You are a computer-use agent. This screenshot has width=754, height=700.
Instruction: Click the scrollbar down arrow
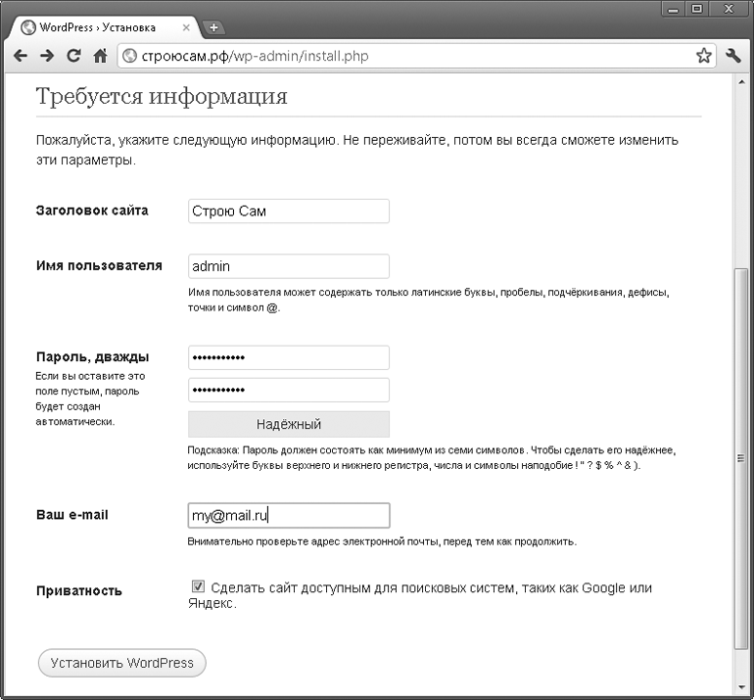pyautogui.click(x=741, y=687)
